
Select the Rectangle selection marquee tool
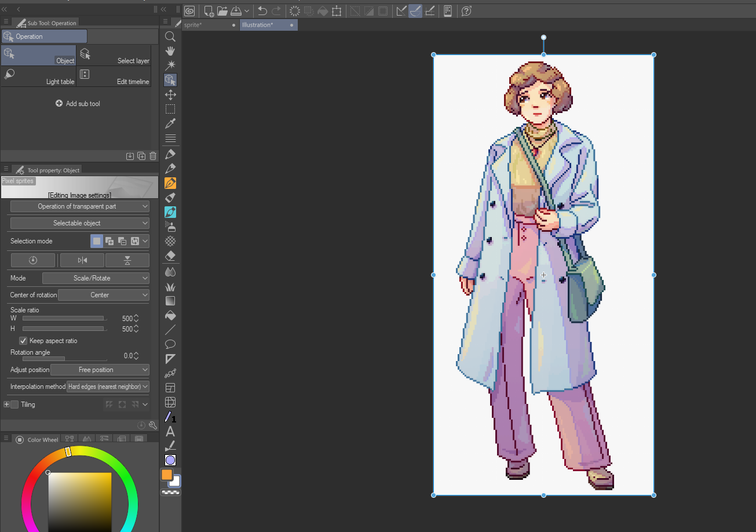click(x=170, y=109)
